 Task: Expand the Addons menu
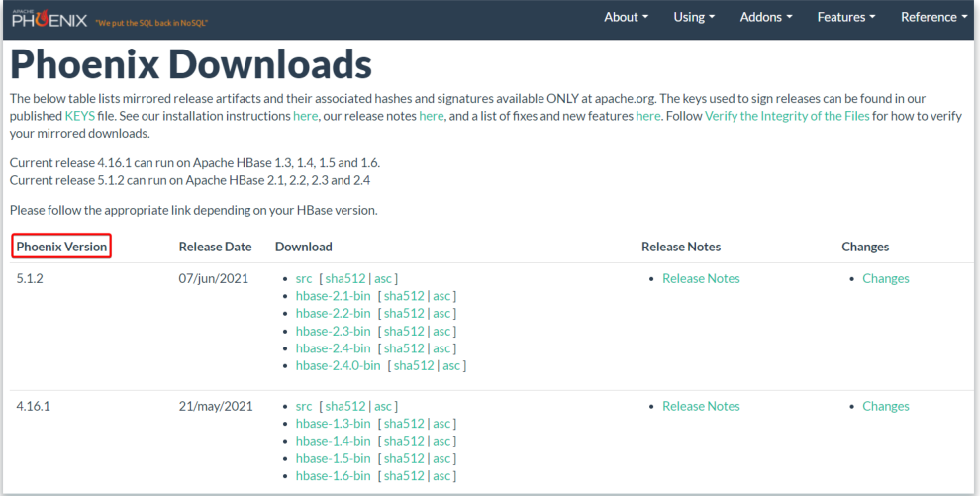[765, 18]
